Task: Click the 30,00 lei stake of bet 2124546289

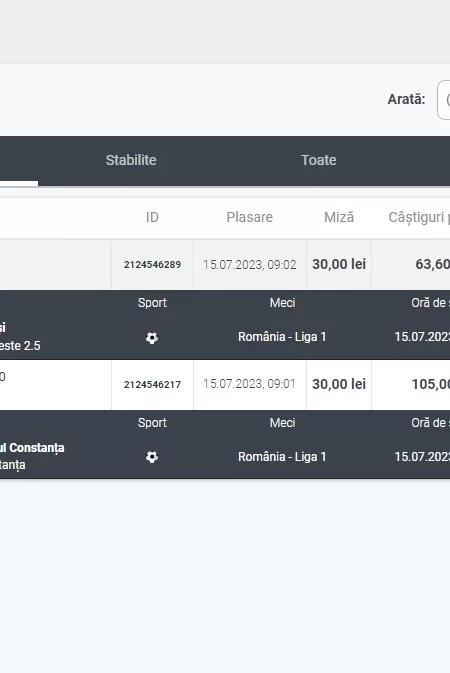Action: pyautogui.click(x=339, y=264)
